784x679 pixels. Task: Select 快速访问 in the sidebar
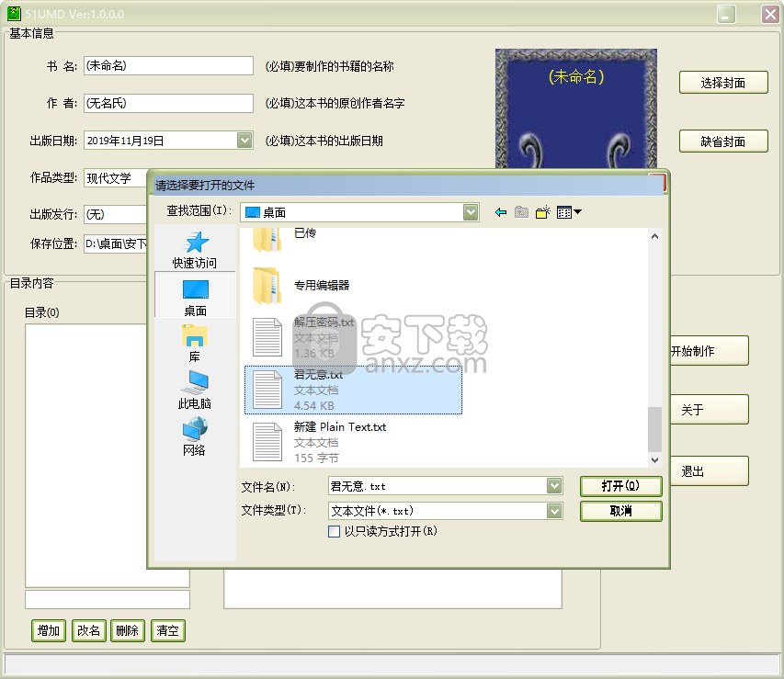[x=195, y=249]
